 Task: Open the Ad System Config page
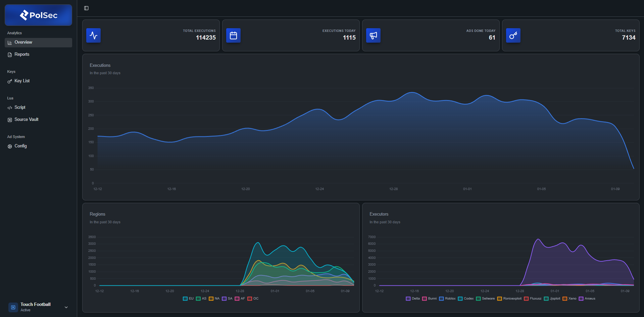coord(38,146)
